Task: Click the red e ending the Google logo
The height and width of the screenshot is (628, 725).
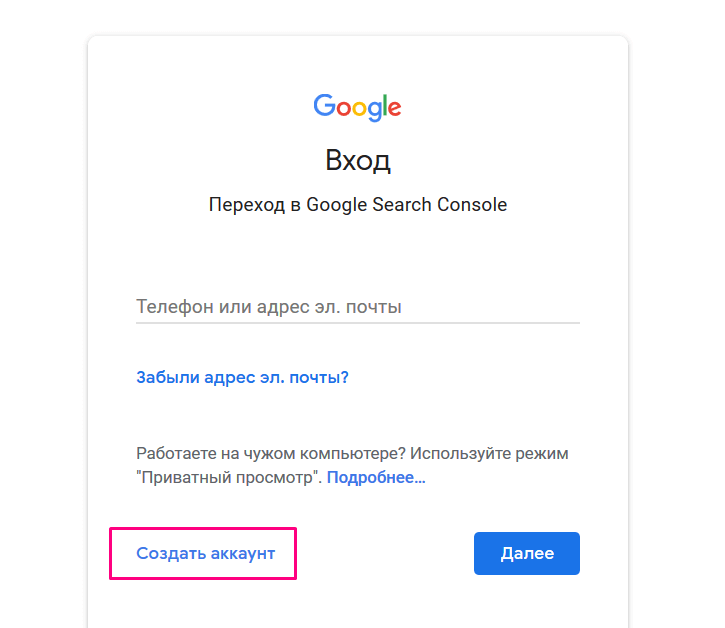Action: pos(393,107)
